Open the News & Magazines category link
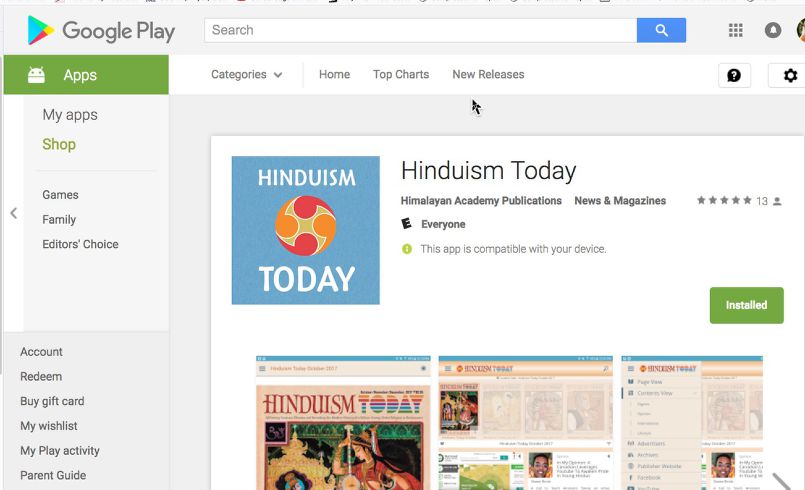Image resolution: width=805 pixels, height=490 pixels. click(x=620, y=201)
